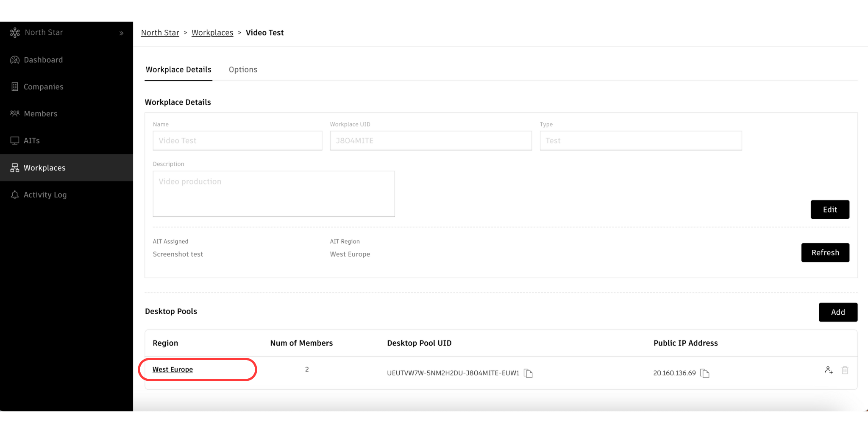Delete the West Europe desktop pool

coord(845,370)
